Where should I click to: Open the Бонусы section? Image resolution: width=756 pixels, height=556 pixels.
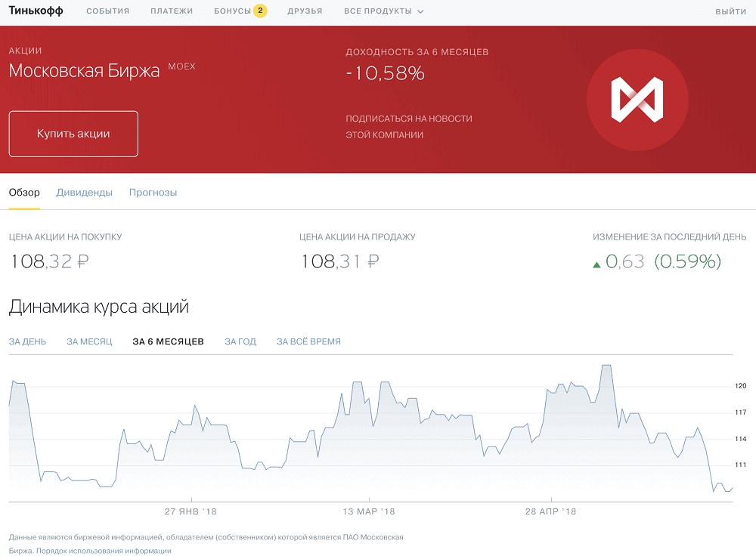(232, 11)
